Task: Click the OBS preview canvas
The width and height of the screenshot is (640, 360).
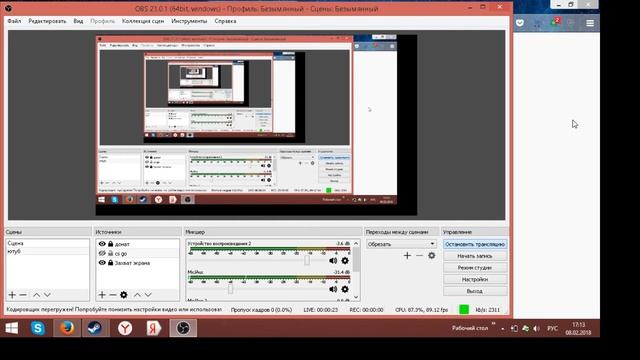Action: click(256, 125)
